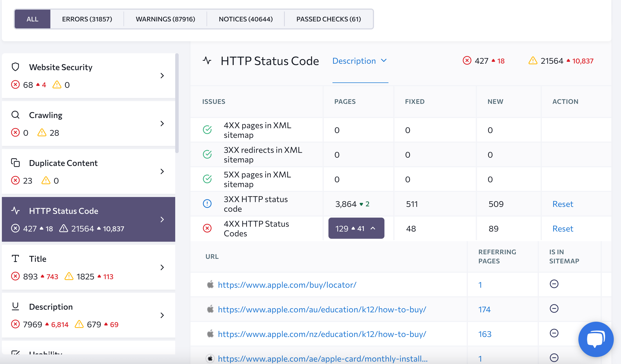Image resolution: width=621 pixels, height=364 pixels.
Task: Click the sitemap minus icon for au/education row
Action: click(554, 309)
